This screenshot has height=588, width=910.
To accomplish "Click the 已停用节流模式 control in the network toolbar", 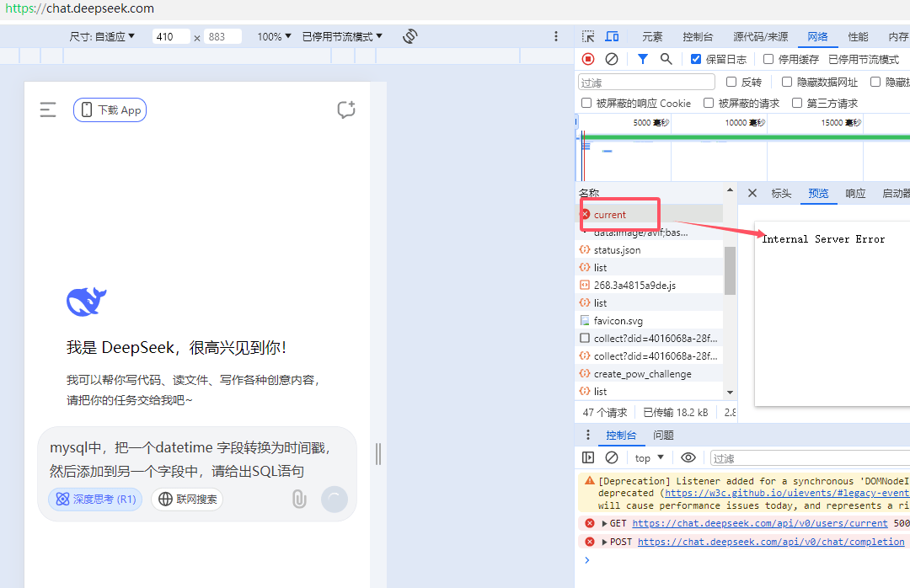I will coord(864,59).
